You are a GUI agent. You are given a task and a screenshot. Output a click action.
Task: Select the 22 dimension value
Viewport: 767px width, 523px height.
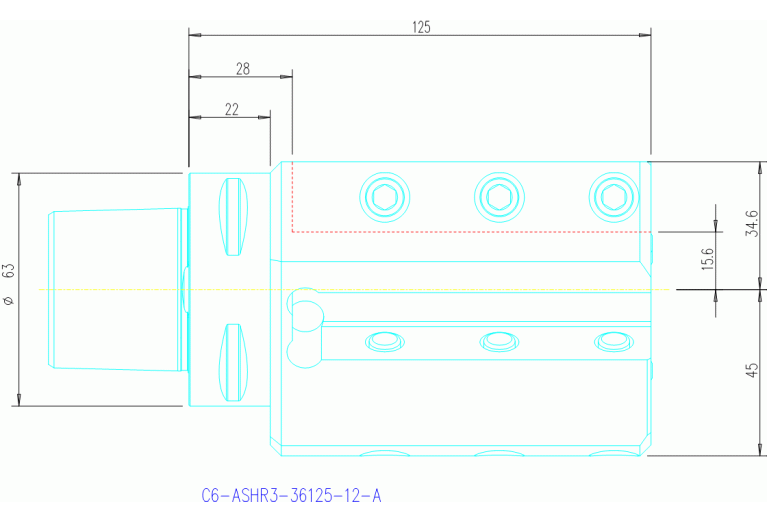click(231, 110)
